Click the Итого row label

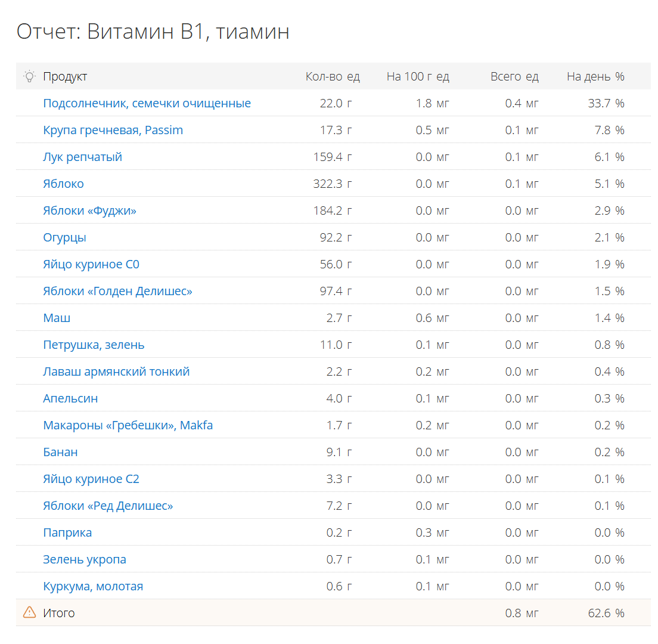59,614
